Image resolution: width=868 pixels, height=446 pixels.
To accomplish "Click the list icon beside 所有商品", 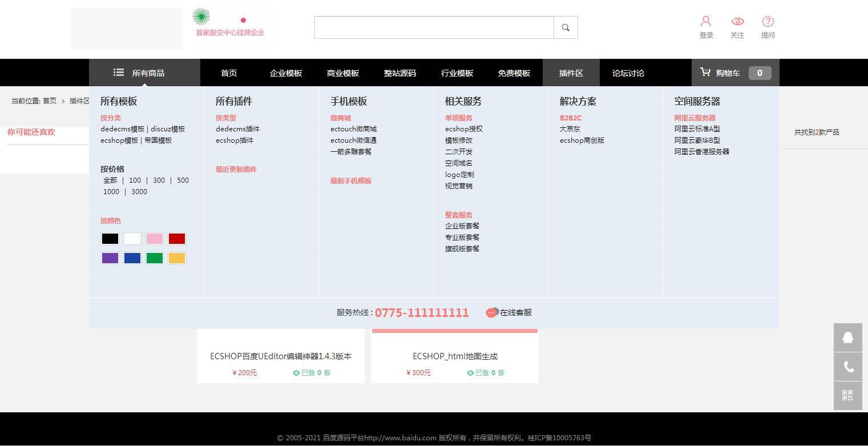I will (118, 73).
